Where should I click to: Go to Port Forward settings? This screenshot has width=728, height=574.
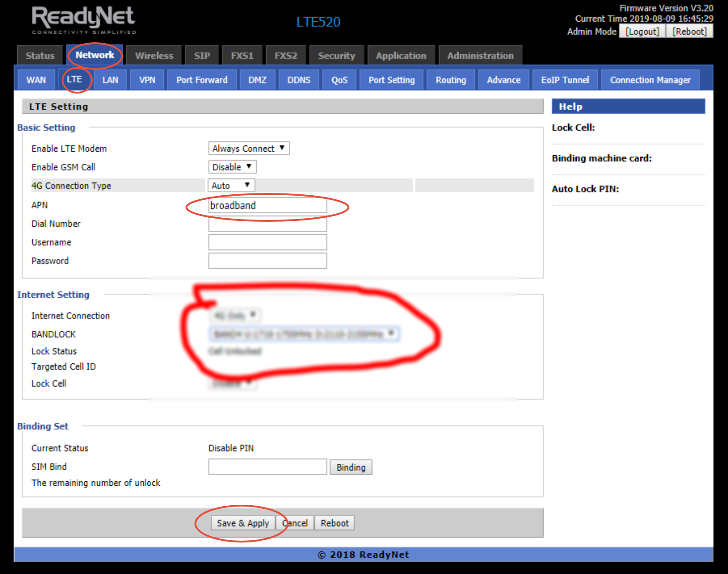pyautogui.click(x=202, y=80)
